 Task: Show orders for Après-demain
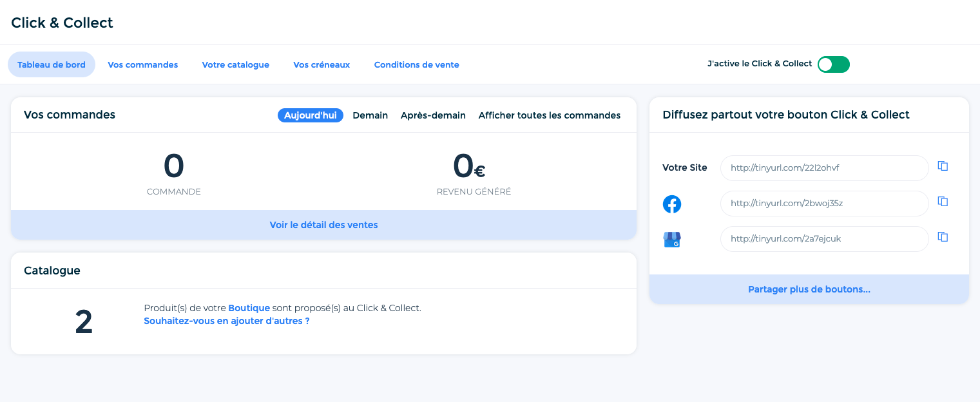pyautogui.click(x=433, y=115)
